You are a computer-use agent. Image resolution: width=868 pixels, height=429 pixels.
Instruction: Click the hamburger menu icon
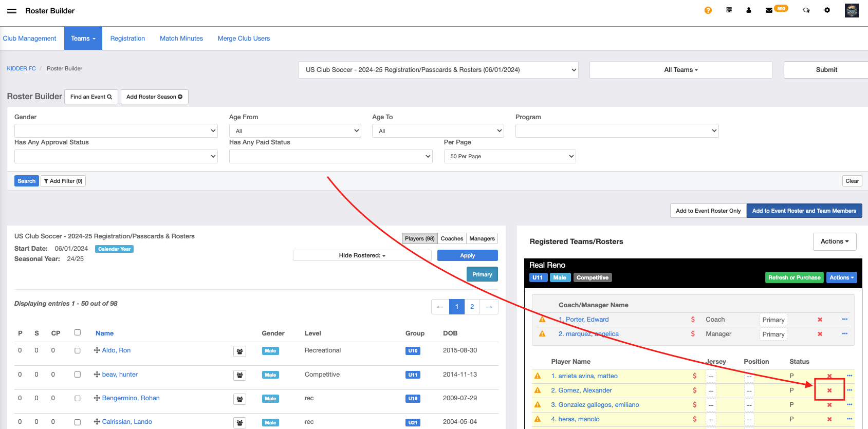click(12, 11)
